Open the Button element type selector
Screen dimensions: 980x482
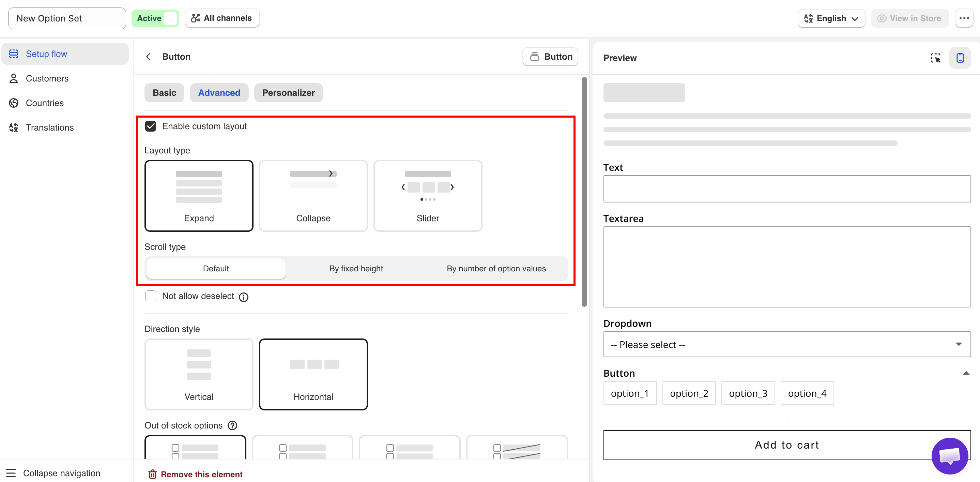(550, 57)
